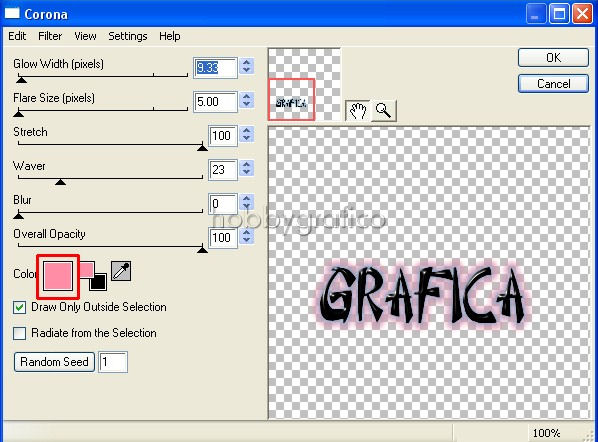
Task: Click the Random Seed number field
Action: [113, 362]
